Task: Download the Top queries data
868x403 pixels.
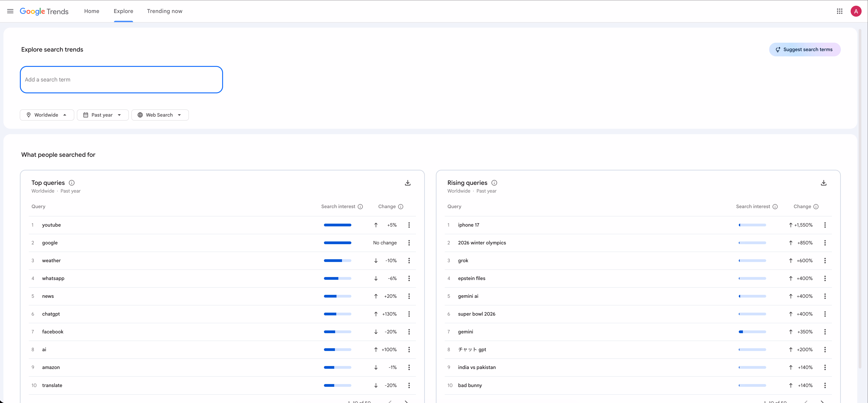Action: coord(407,183)
